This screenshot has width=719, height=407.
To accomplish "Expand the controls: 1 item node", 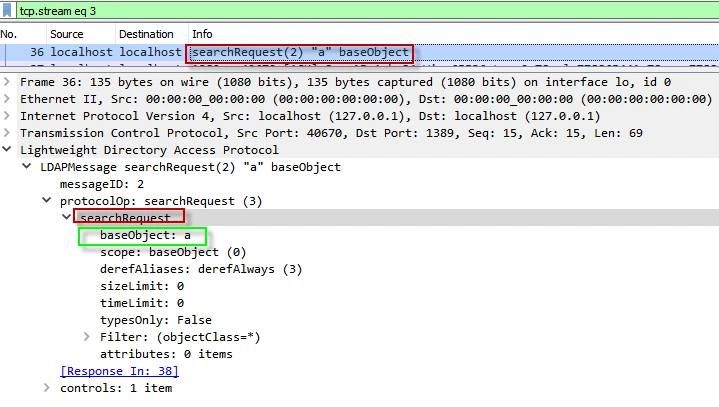I will tap(47, 388).
